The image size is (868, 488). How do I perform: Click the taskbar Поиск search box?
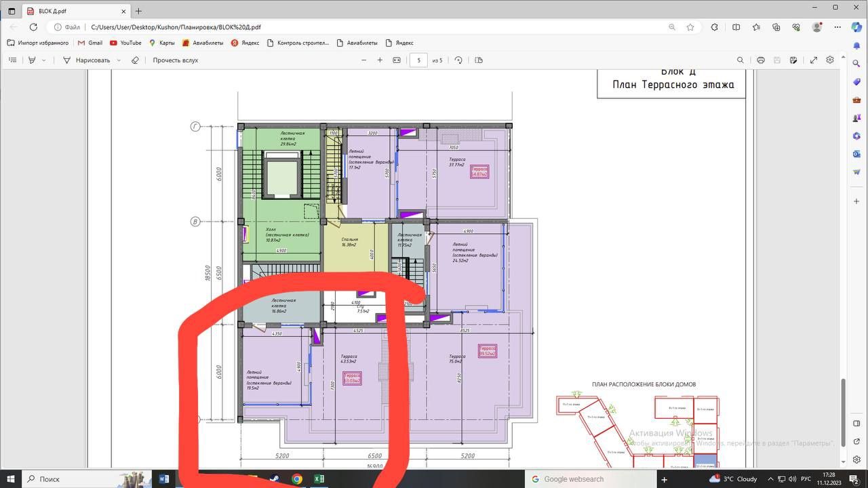pos(88,479)
